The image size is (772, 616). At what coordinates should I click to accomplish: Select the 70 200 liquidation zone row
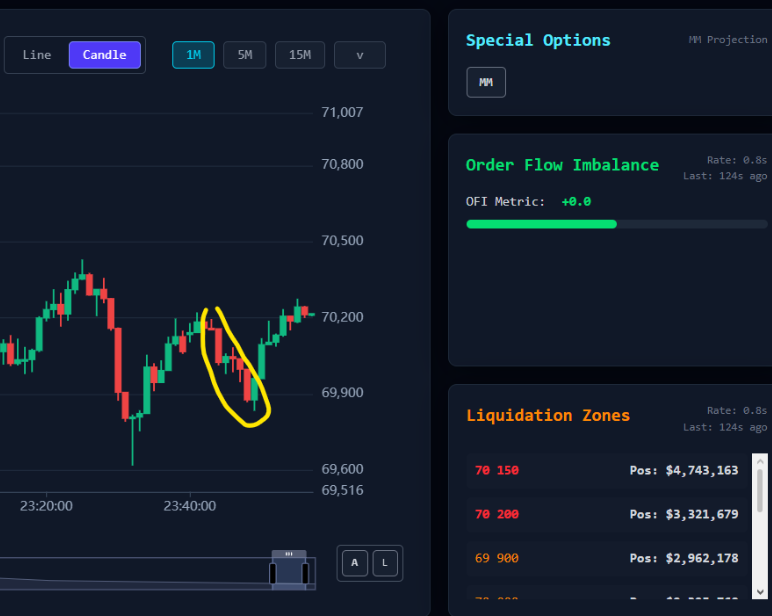tap(607, 515)
